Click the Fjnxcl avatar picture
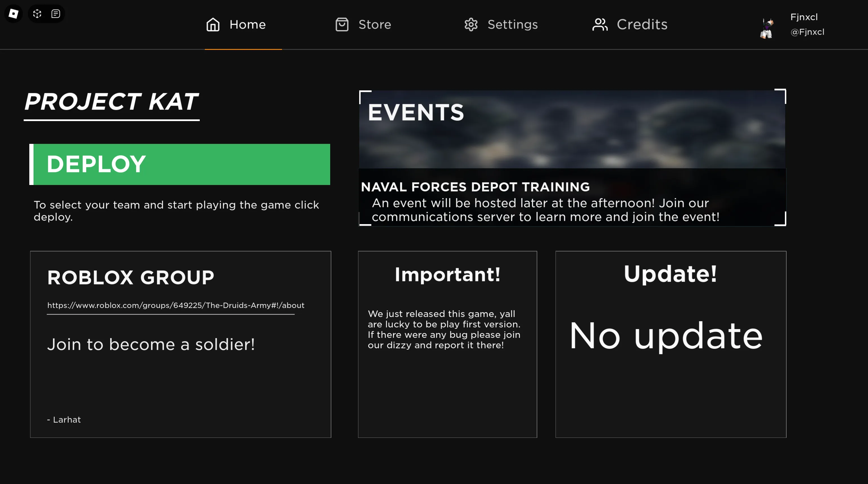 pos(767,28)
